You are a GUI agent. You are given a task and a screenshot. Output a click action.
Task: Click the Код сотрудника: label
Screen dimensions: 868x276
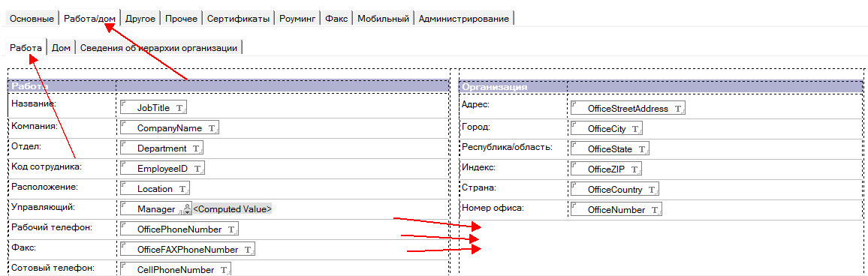pos(46,166)
